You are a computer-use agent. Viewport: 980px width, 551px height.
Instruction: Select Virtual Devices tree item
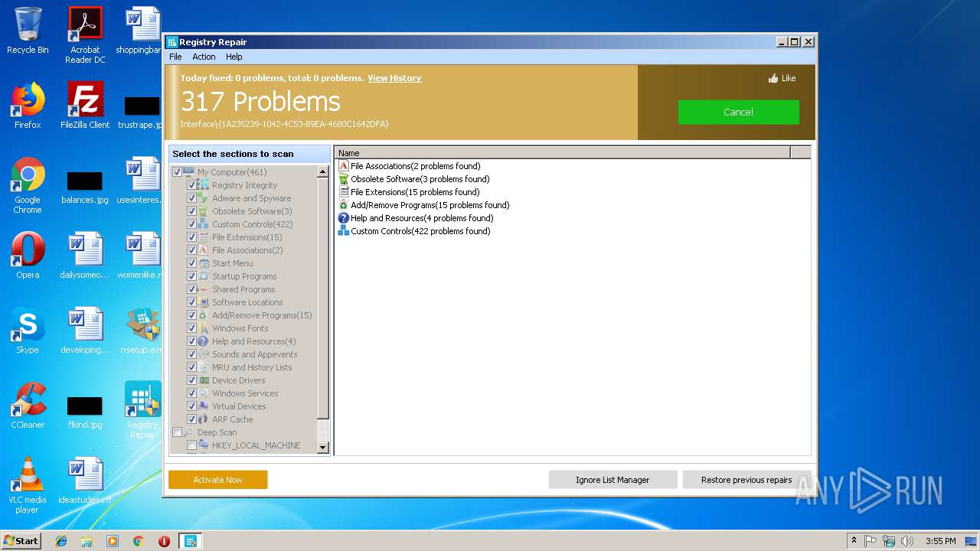point(239,406)
